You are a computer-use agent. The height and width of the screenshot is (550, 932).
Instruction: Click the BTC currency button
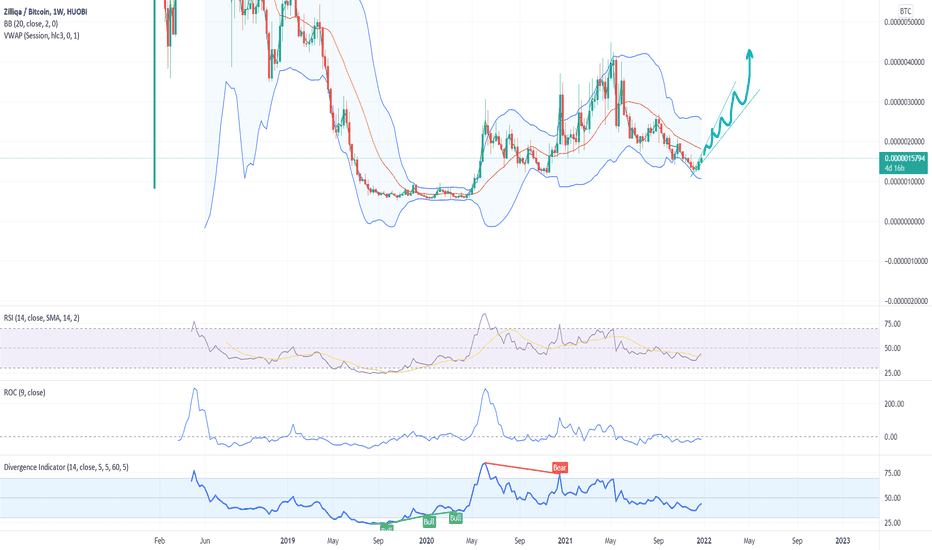coord(905,11)
